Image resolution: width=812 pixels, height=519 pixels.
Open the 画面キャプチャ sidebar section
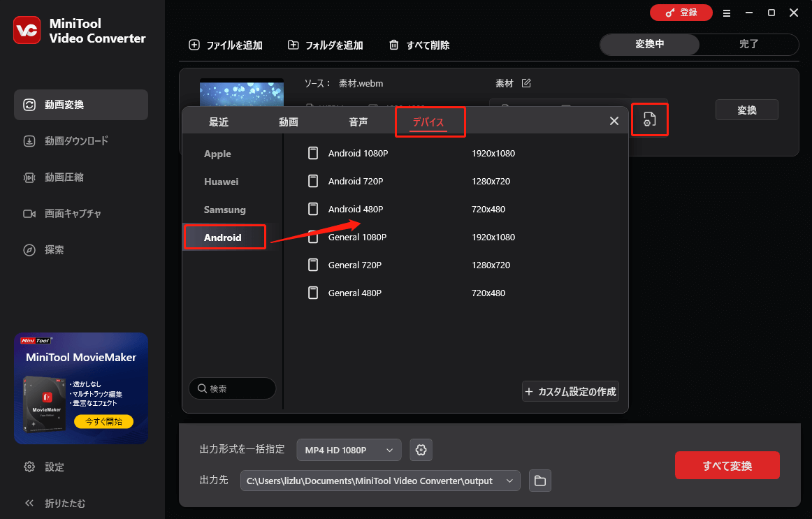pyautogui.click(x=81, y=214)
